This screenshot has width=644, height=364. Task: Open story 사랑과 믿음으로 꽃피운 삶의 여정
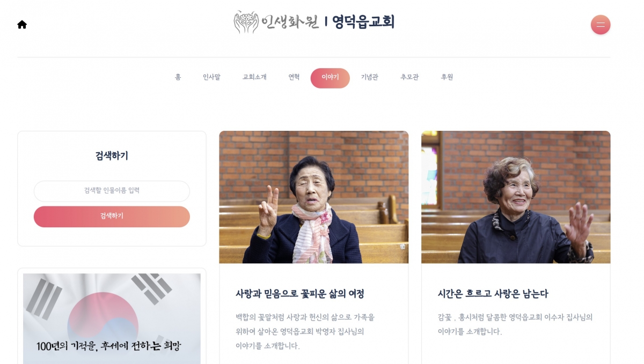click(x=300, y=294)
